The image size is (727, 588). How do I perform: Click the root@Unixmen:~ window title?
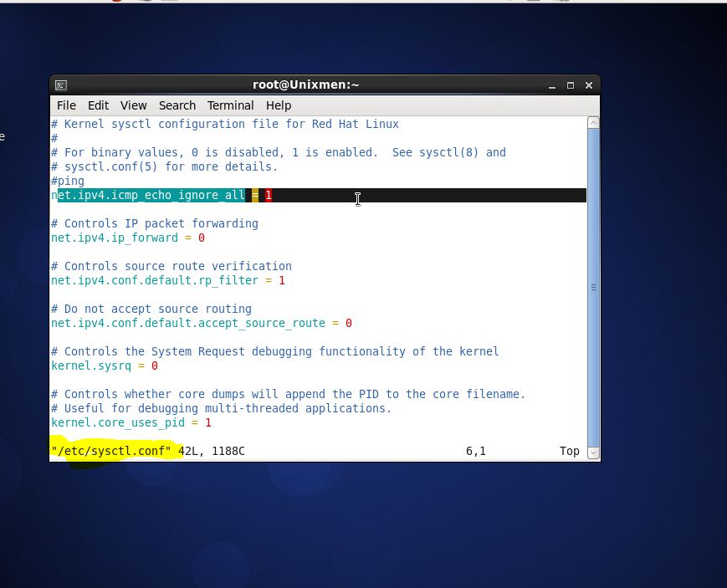305,85
